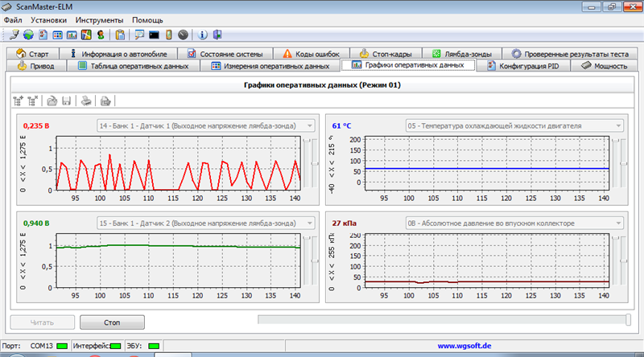Image resolution: width=644 pixels, height=357 pixels.
Task: Click the connect-to-vehicle icon in main toolbar
Action: 14,35
